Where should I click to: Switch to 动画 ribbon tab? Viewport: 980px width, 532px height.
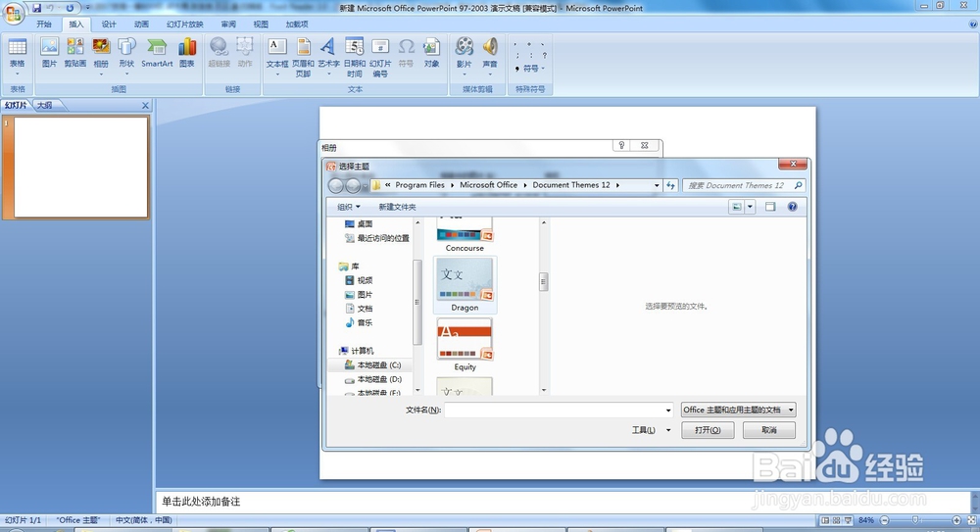point(141,24)
